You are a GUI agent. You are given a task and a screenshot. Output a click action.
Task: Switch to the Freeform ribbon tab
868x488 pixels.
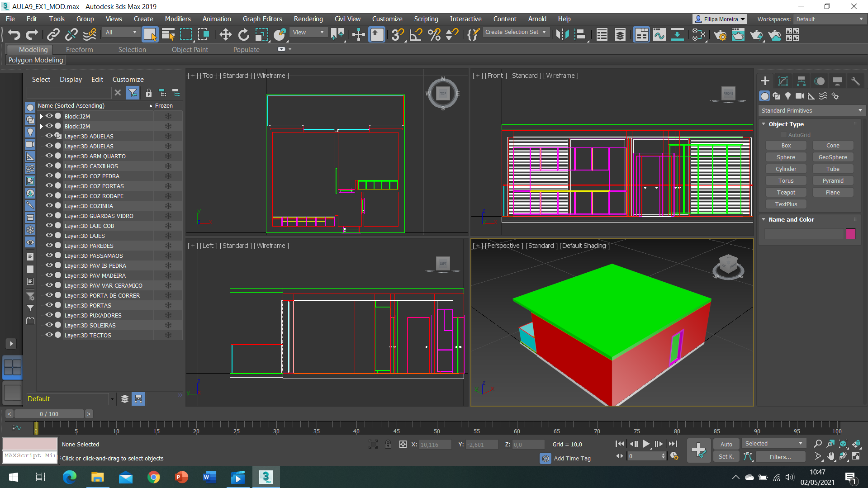(79, 50)
